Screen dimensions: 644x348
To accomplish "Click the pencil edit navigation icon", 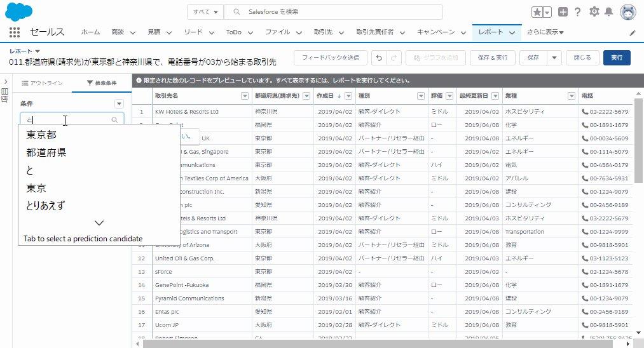I will click(x=633, y=33).
